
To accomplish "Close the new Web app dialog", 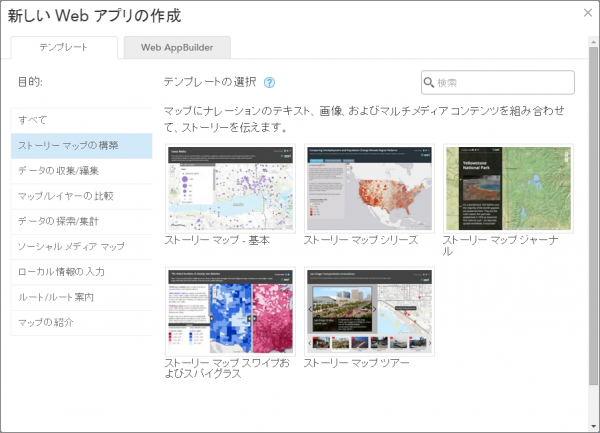I will (588, 12).
